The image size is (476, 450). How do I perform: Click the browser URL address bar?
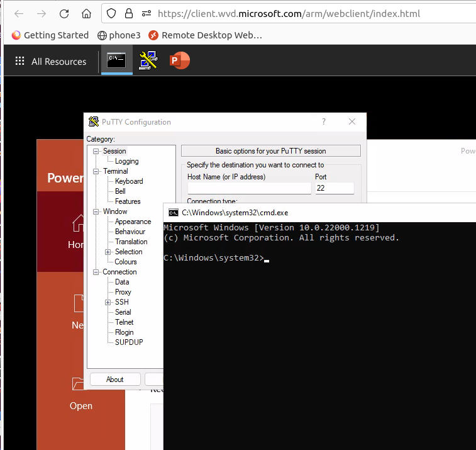click(x=289, y=14)
